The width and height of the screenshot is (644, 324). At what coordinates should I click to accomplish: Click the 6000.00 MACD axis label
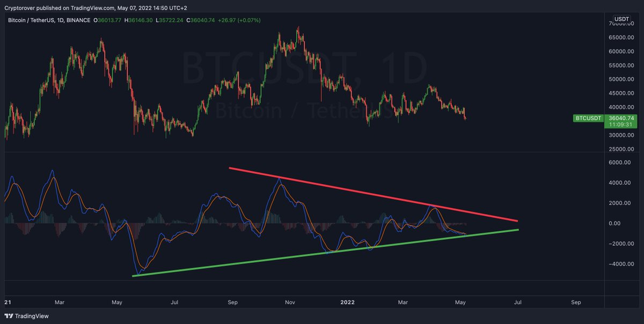pos(621,163)
